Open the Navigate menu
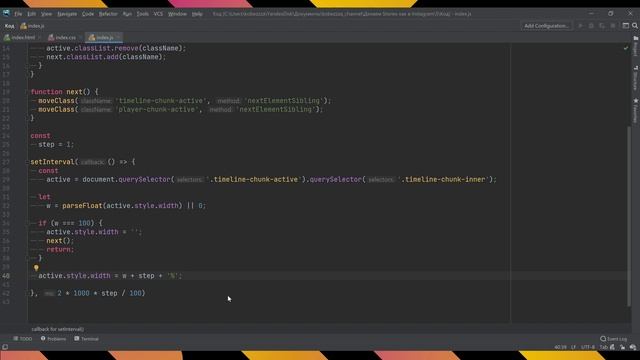The image size is (640, 360). pyautogui.click(x=67, y=14)
